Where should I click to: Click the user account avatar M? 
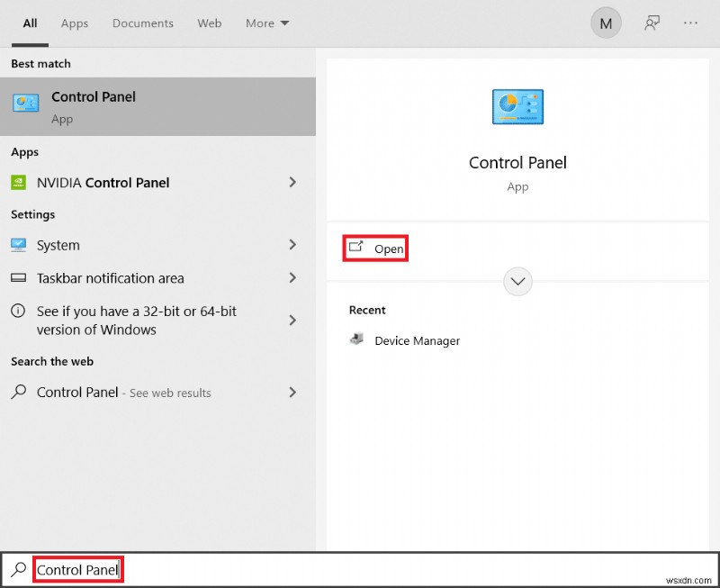pos(606,23)
